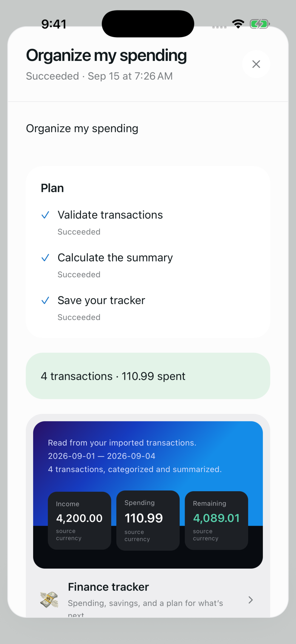Tap the Wi-Fi status icon
Viewport: 296px width, 644px height.
point(238,24)
